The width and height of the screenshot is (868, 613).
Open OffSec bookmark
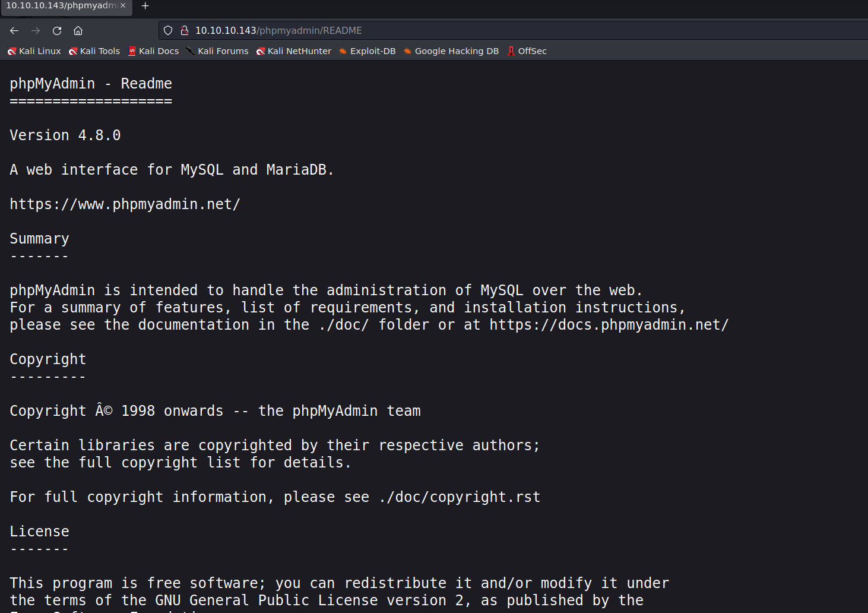(527, 51)
